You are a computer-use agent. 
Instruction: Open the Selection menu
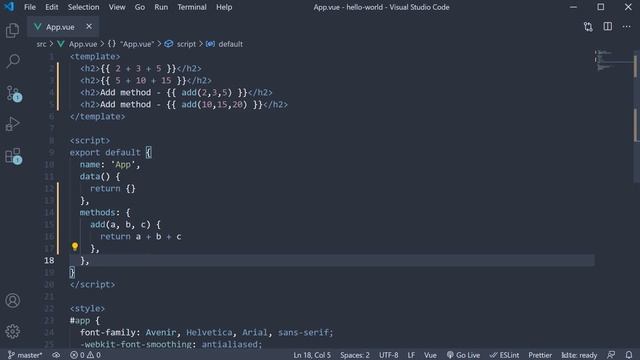(83, 7)
